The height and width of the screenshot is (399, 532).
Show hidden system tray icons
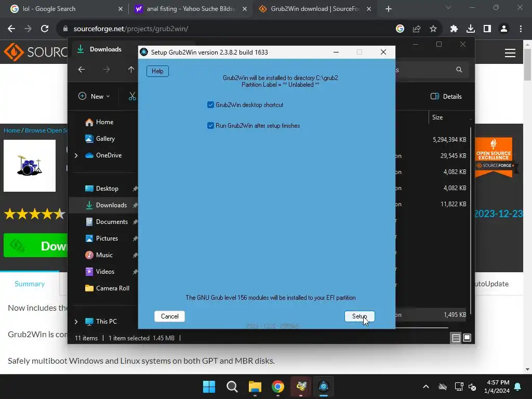coord(426,387)
